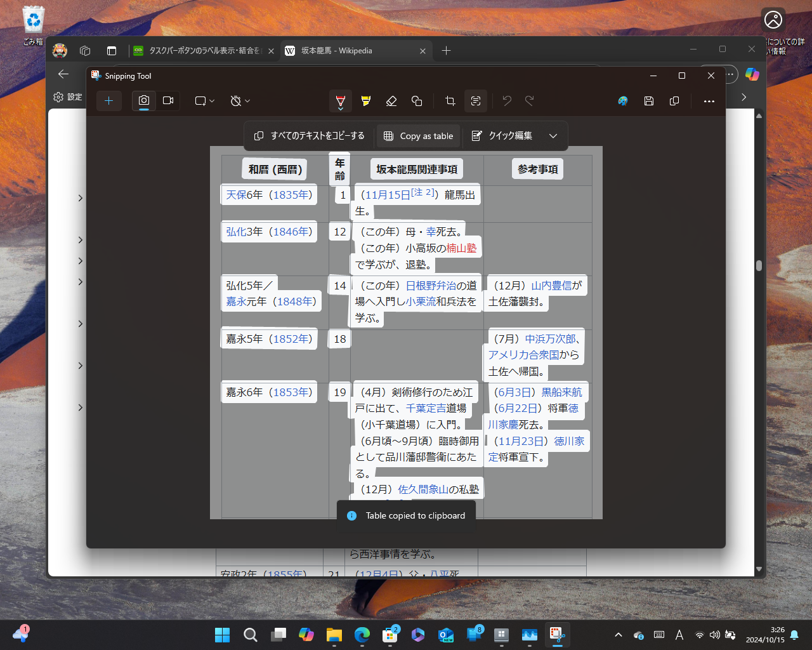Screen dimensions: 812x650
Task: Activate the Eraser tool
Action: (391, 100)
